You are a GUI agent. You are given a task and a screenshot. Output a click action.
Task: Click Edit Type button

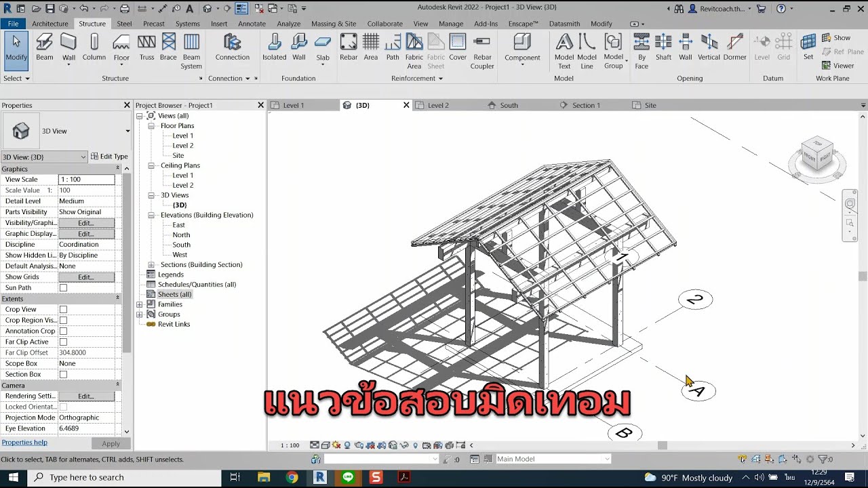pos(109,157)
